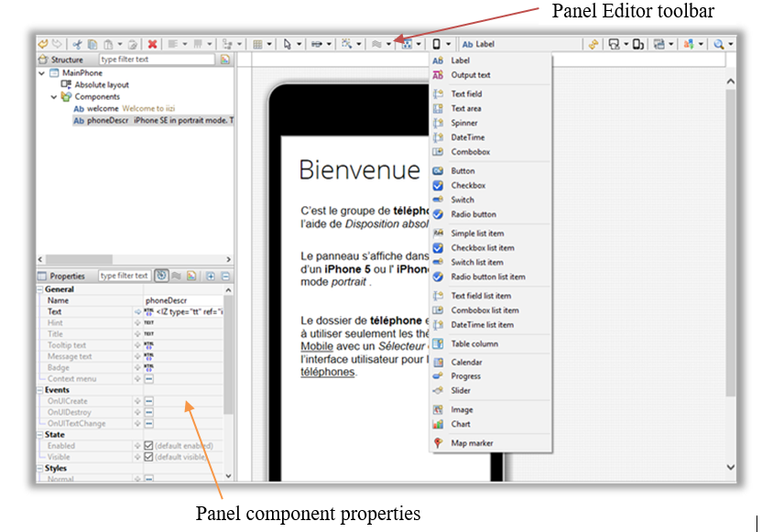Click the Mobile link in the preview text
Viewport: 762px width, 532px height.
tap(317, 346)
